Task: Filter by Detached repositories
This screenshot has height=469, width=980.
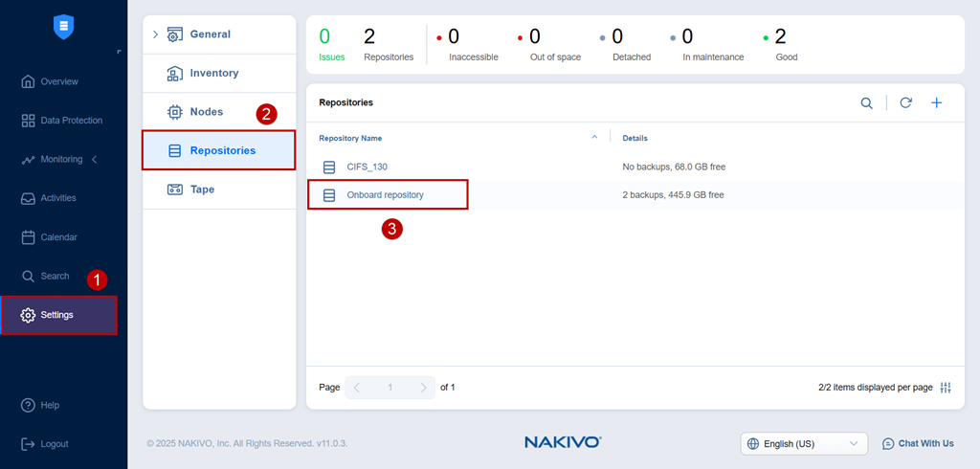Action: click(x=626, y=45)
